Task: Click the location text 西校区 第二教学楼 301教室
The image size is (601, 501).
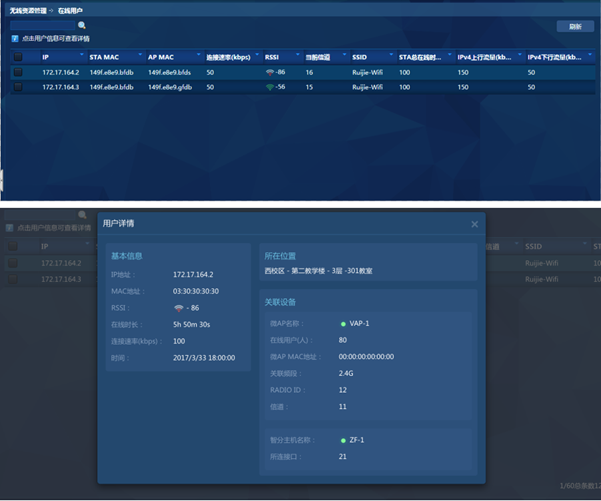Action: click(x=318, y=271)
